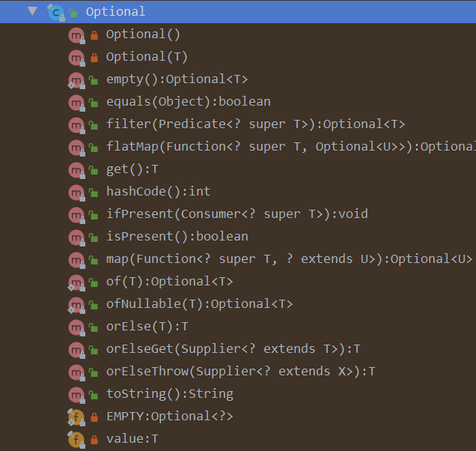Click the static method icon of empty()

[76, 81]
